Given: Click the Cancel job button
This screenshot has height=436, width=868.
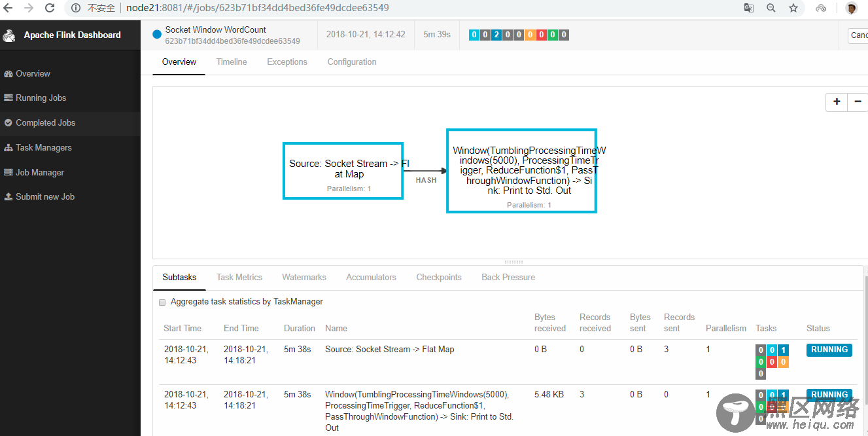Looking at the screenshot, I should point(858,35).
